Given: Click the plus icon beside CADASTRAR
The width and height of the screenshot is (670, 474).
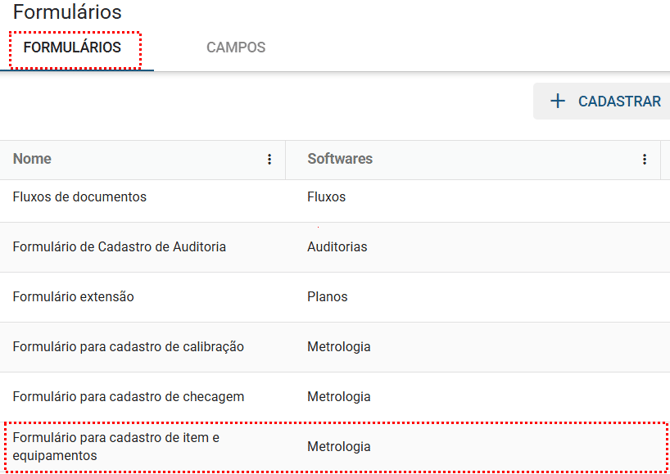Looking at the screenshot, I should click(558, 101).
